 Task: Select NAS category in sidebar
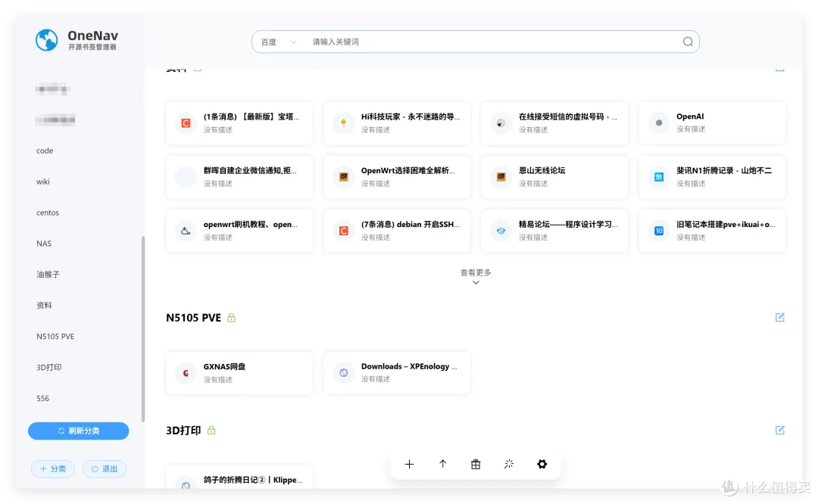tap(44, 244)
